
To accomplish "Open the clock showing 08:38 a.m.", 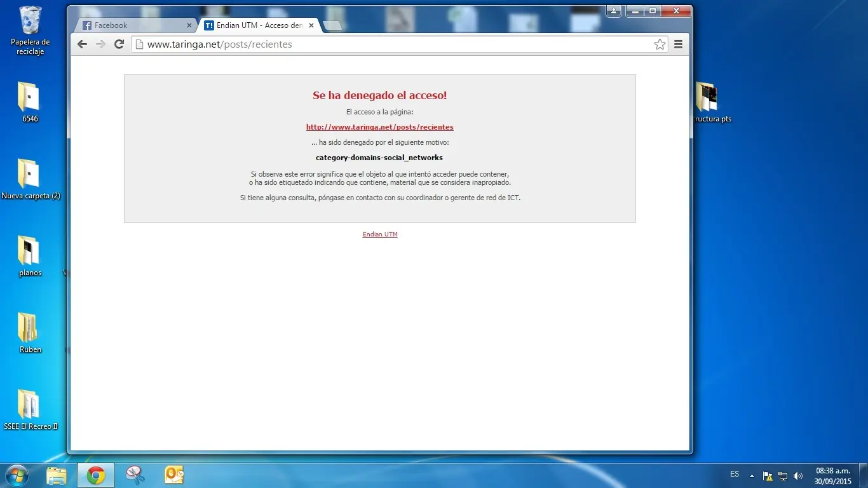I will (x=832, y=475).
